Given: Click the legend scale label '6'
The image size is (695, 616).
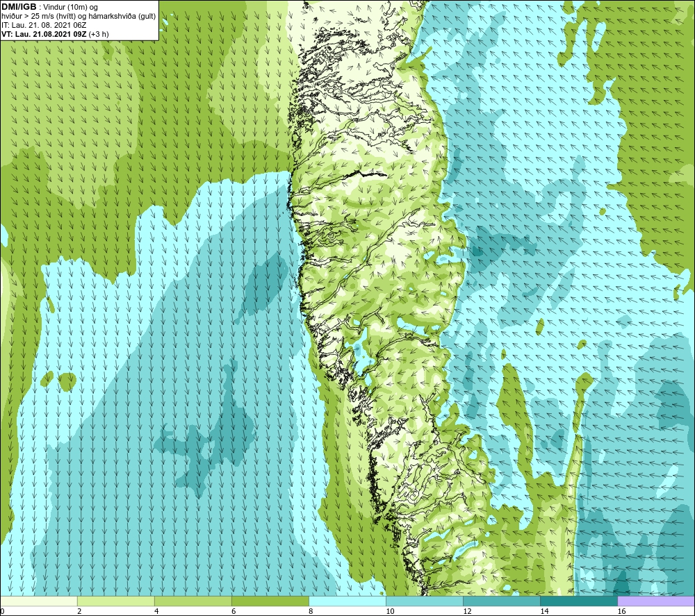Looking at the screenshot, I should (x=234, y=611).
